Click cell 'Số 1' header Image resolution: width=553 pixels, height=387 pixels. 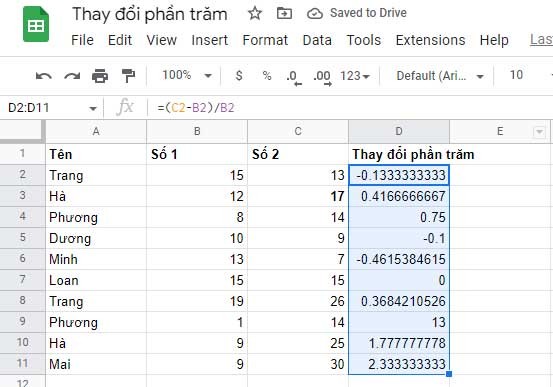(x=197, y=154)
